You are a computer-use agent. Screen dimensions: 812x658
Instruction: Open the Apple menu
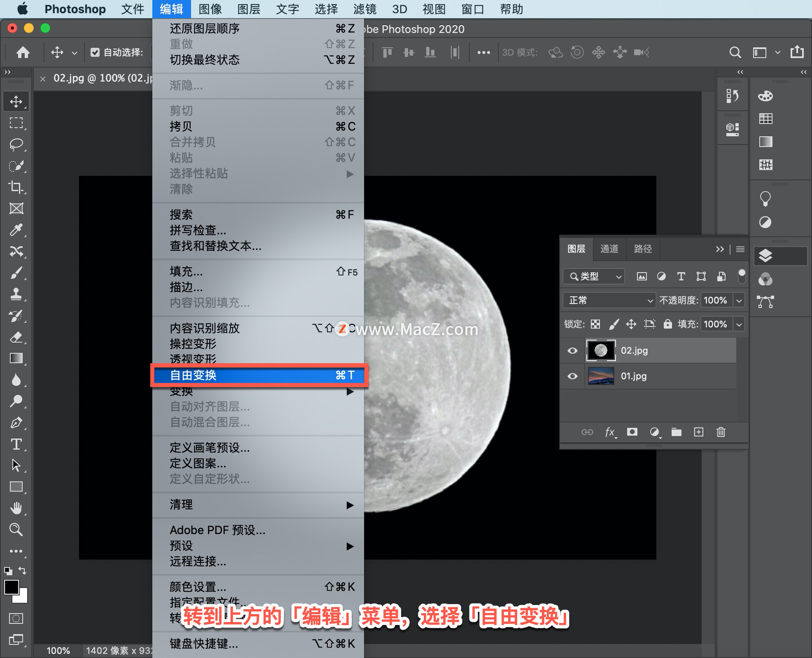click(x=23, y=9)
